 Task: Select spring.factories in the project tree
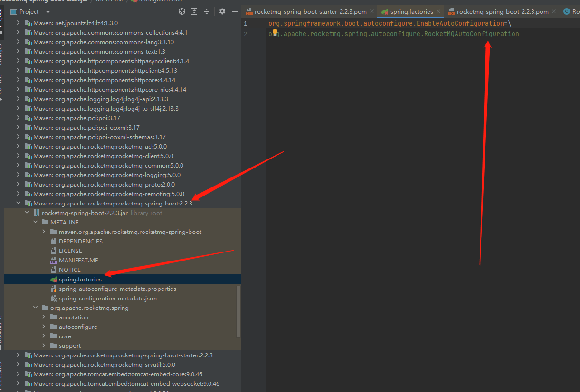click(x=123, y=279)
